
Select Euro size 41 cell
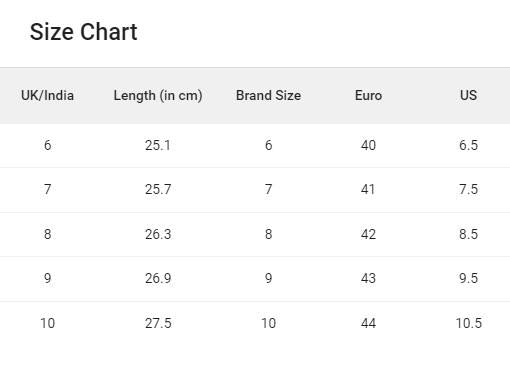pyautogui.click(x=368, y=189)
